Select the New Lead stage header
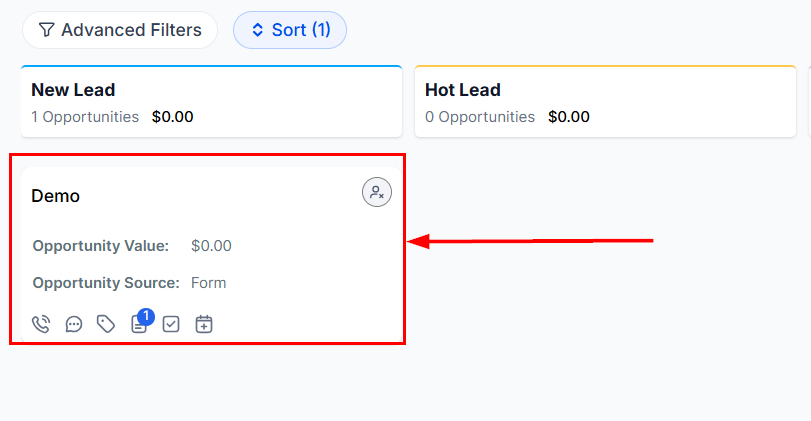Image resolution: width=811 pixels, height=421 pixels. (x=73, y=90)
